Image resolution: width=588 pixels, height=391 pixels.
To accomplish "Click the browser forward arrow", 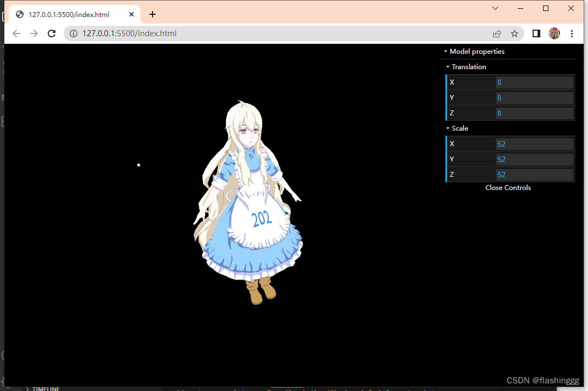I will tap(34, 33).
